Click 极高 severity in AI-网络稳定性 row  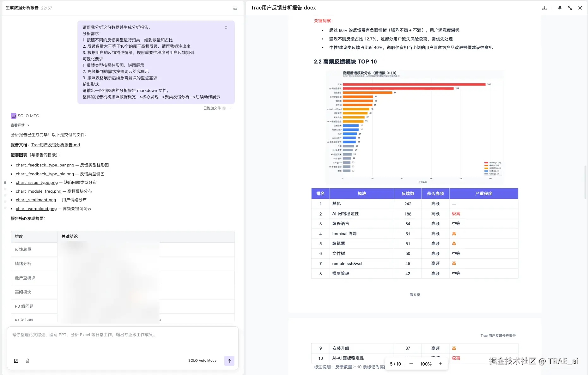pos(456,214)
